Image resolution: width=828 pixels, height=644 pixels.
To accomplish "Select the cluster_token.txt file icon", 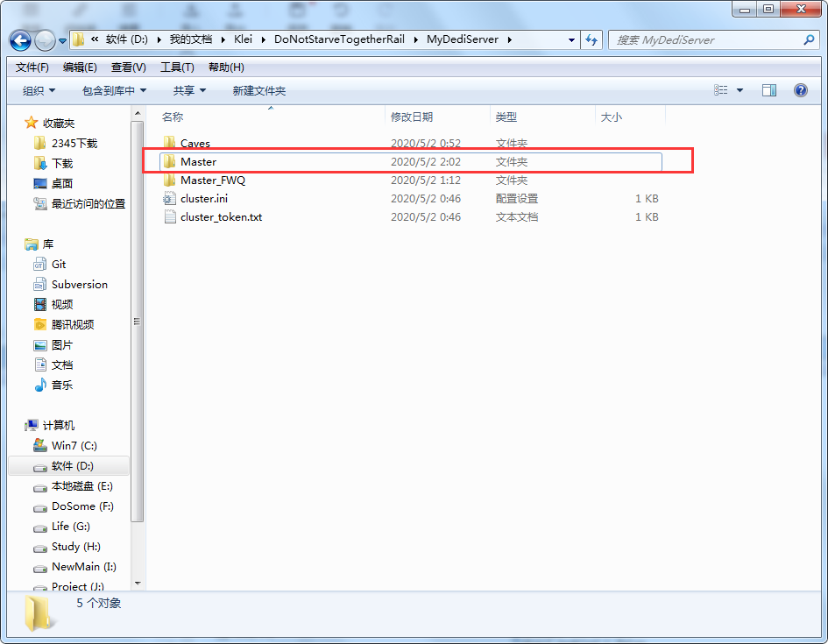I will [x=169, y=217].
